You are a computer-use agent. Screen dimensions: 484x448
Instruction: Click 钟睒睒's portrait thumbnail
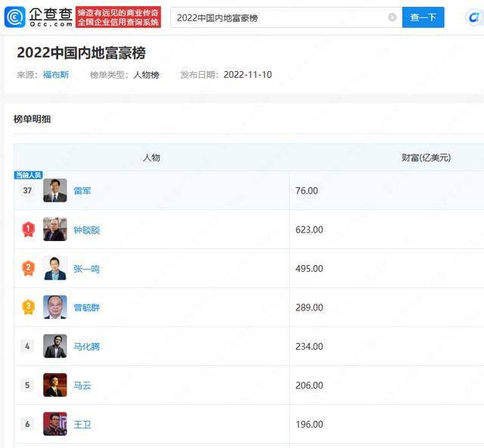click(55, 229)
